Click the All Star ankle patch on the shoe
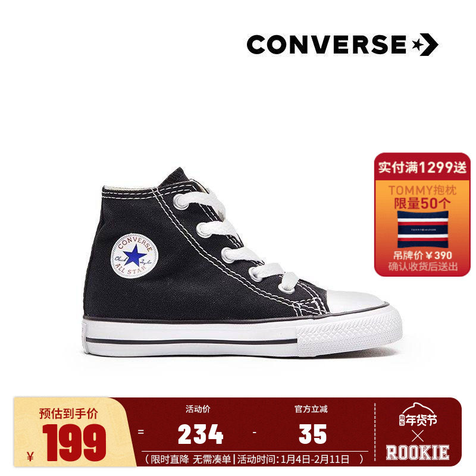 point(134,256)
